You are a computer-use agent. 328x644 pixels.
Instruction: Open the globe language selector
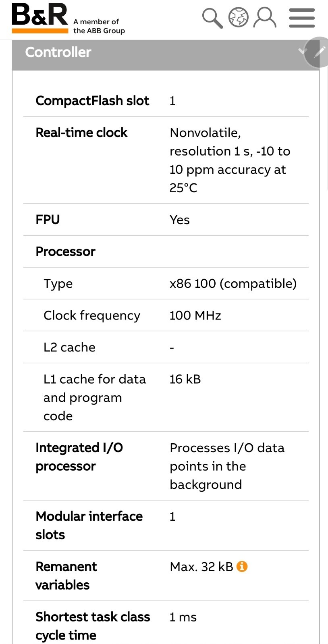click(239, 18)
